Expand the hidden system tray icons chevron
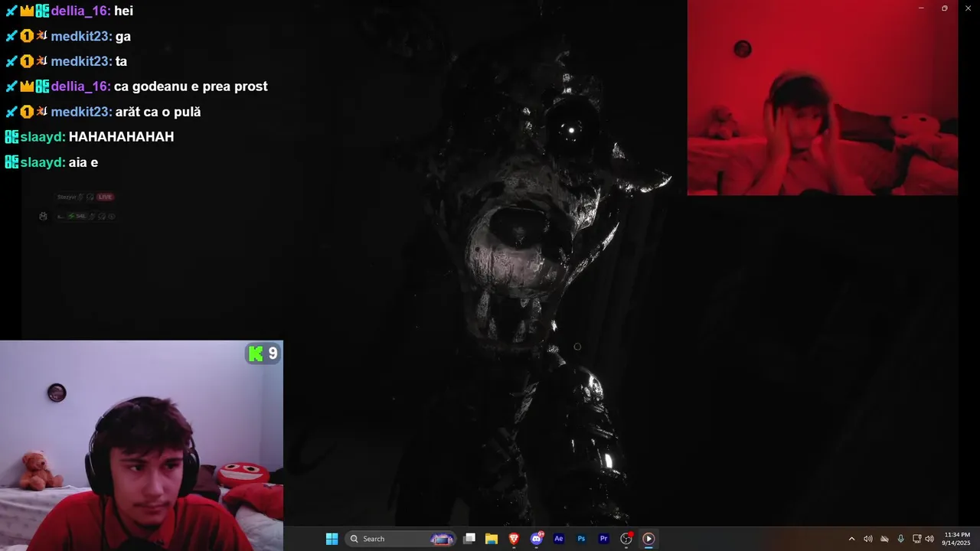 [x=851, y=539]
